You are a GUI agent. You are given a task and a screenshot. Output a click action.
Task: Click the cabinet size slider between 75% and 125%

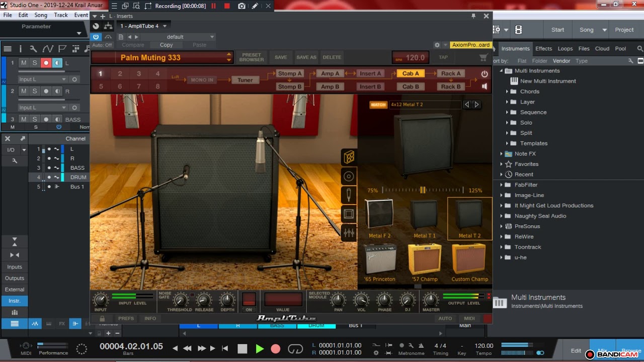(x=422, y=190)
